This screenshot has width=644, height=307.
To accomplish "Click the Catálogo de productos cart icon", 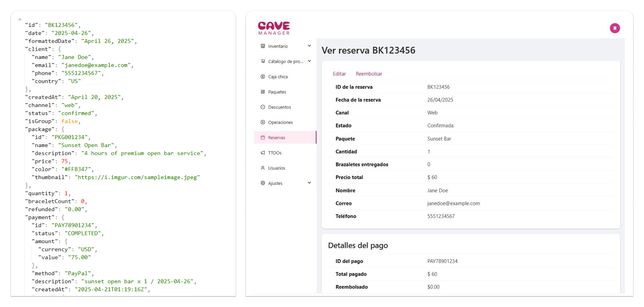I will [x=263, y=61].
